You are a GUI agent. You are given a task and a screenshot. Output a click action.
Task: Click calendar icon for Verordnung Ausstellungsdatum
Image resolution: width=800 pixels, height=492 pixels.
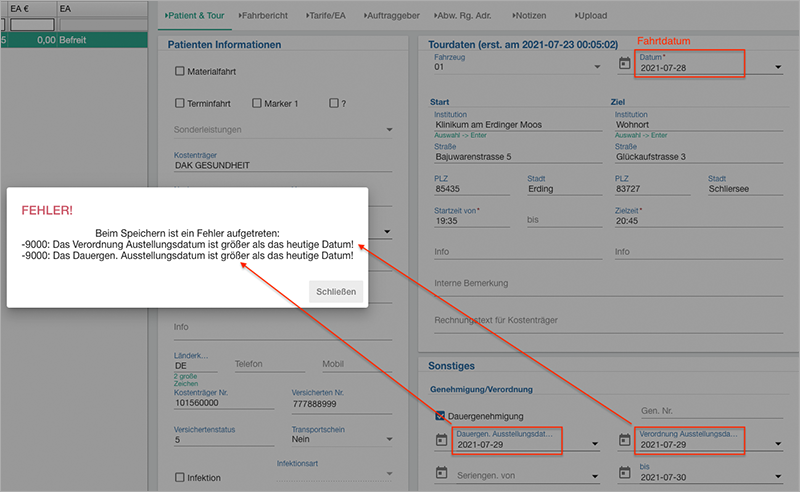624,440
